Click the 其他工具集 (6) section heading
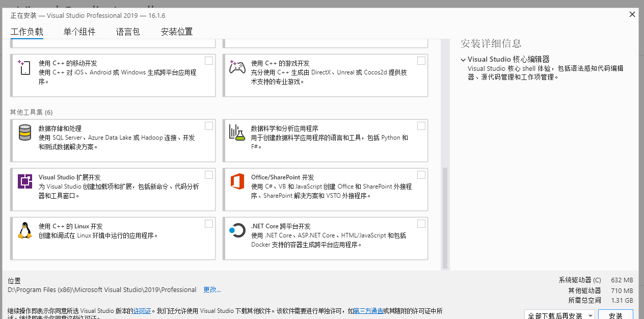This screenshot has height=319, width=644. pyautogui.click(x=32, y=112)
